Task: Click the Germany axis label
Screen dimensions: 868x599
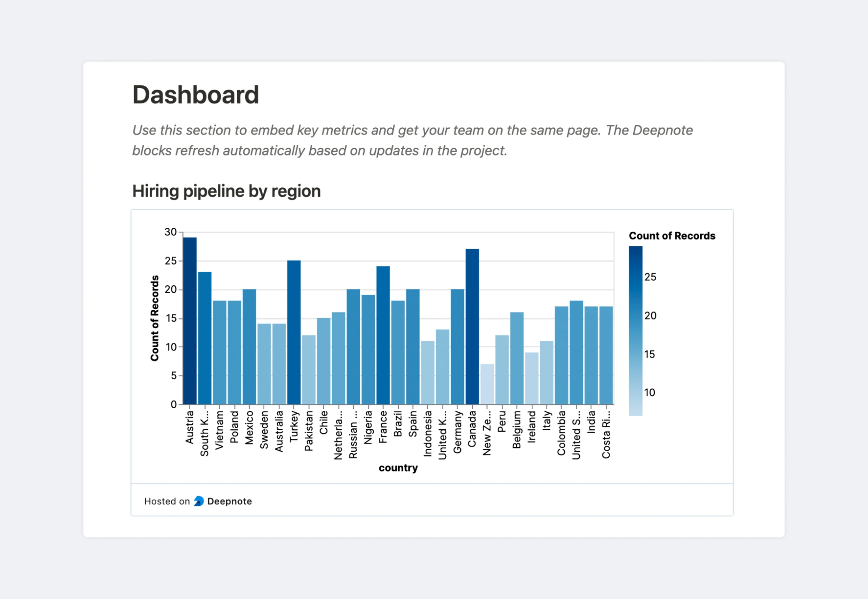Action: point(457,432)
